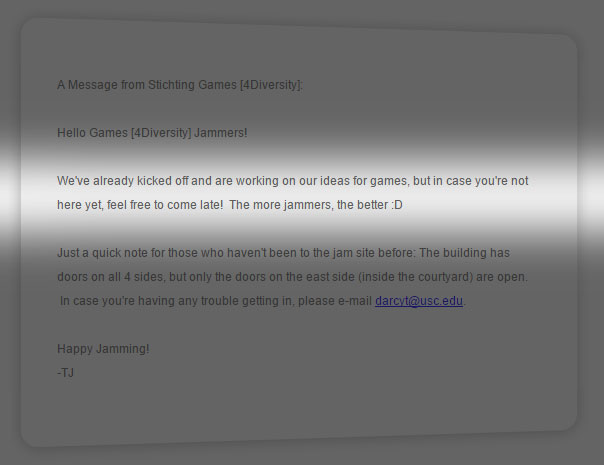Click the ':D' emoticon in the message
The image size is (604, 465).
coord(397,205)
